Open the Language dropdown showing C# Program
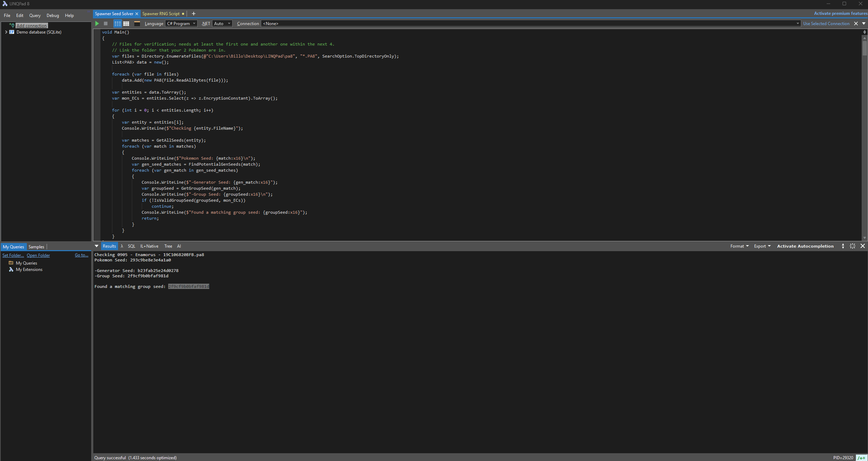The width and height of the screenshot is (868, 461). pyautogui.click(x=181, y=24)
